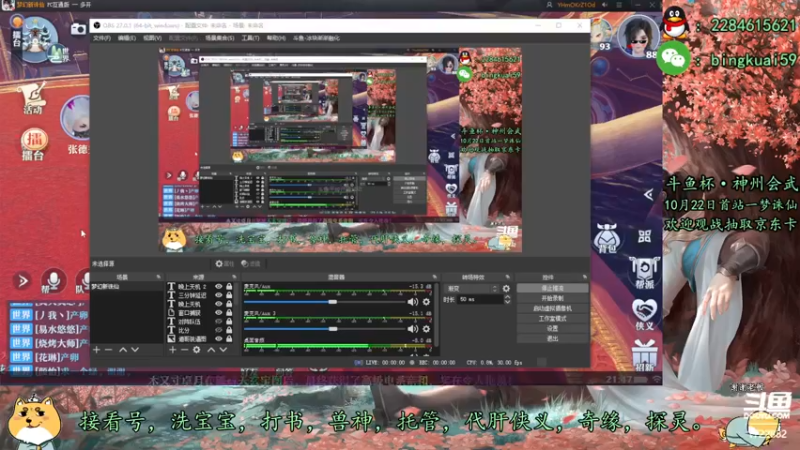Open the 文件(F) menu in OBS
The width and height of the screenshot is (800, 450).
tap(102, 38)
